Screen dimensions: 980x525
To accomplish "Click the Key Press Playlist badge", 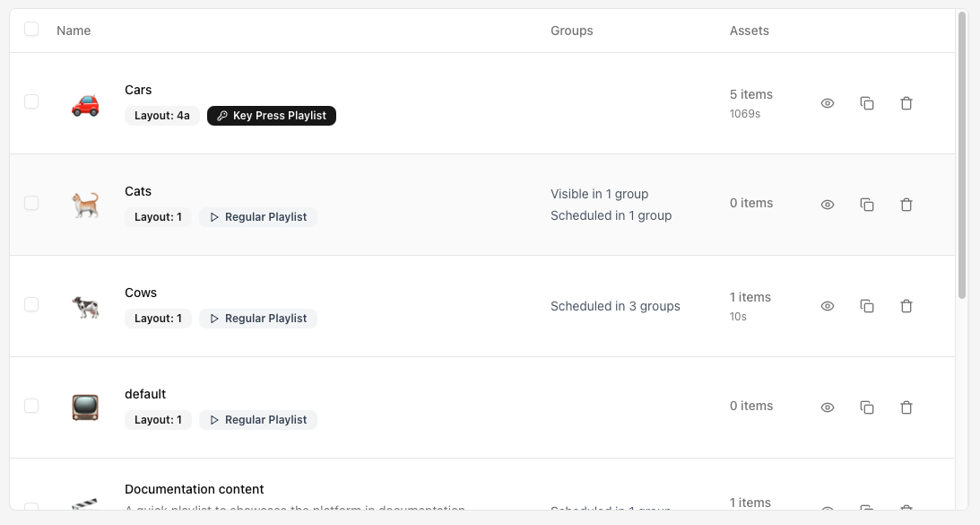I will (x=272, y=116).
